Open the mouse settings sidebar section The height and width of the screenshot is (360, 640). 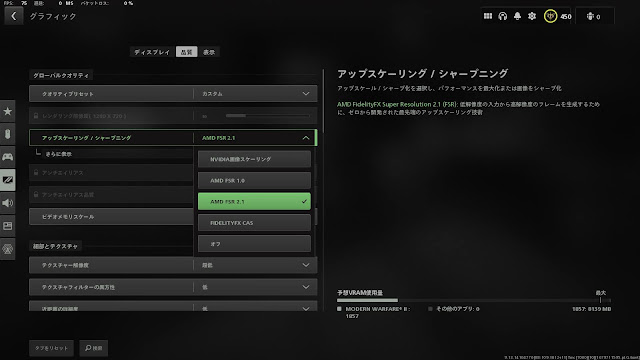click(x=8, y=134)
